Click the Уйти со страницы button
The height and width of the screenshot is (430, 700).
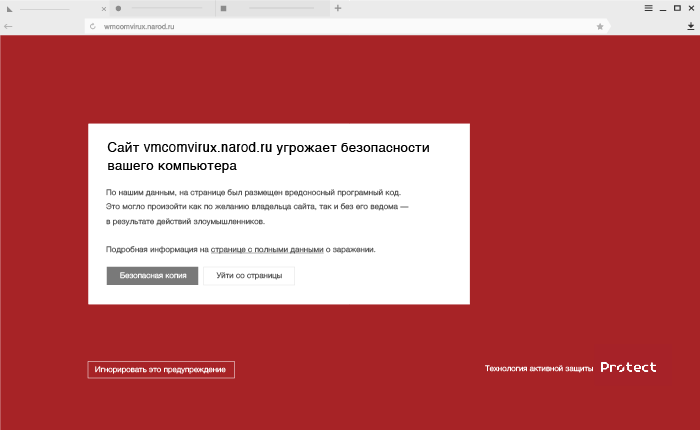coord(249,276)
